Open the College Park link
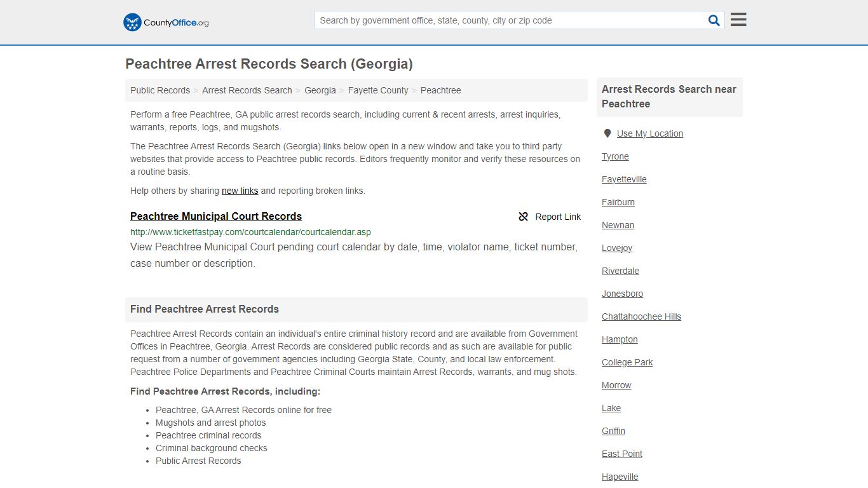 (627, 362)
